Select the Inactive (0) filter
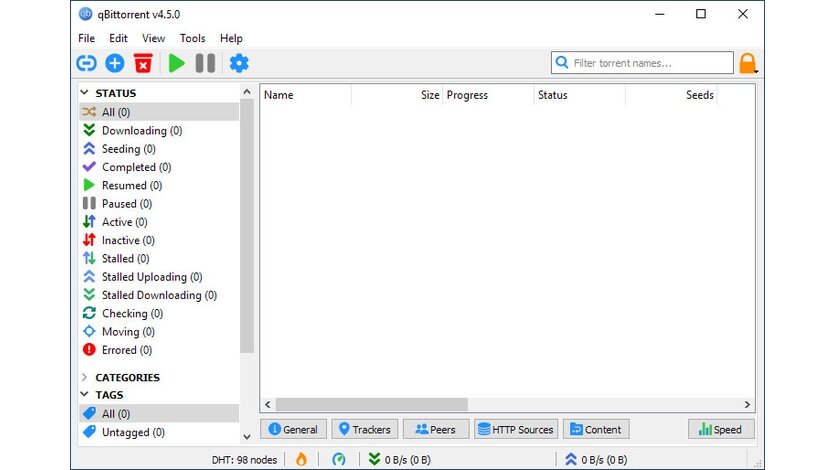 click(x=159, y=240)
